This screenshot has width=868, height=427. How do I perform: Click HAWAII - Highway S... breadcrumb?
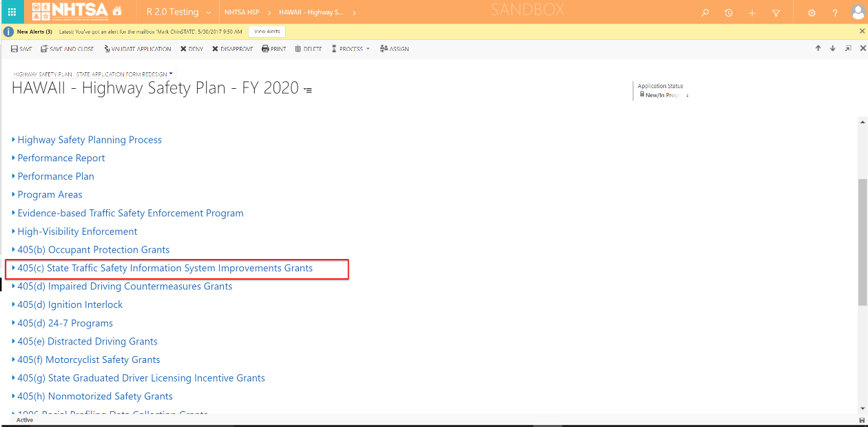[x=311, y=12]
